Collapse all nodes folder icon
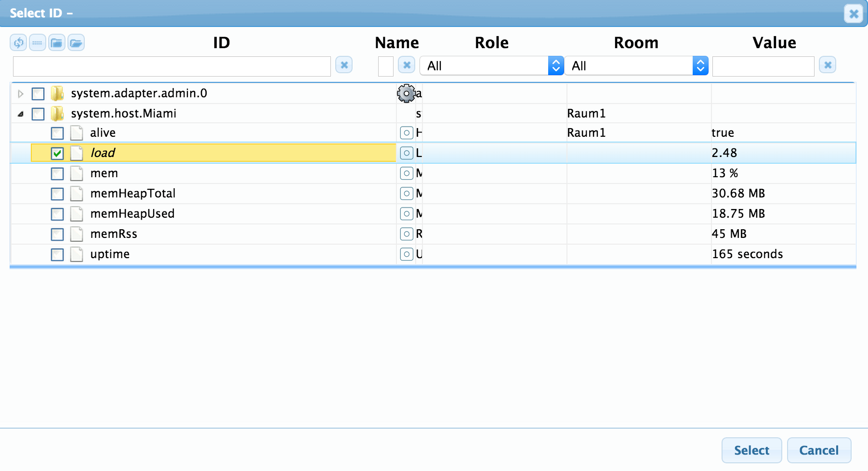 tap(57, 43)
